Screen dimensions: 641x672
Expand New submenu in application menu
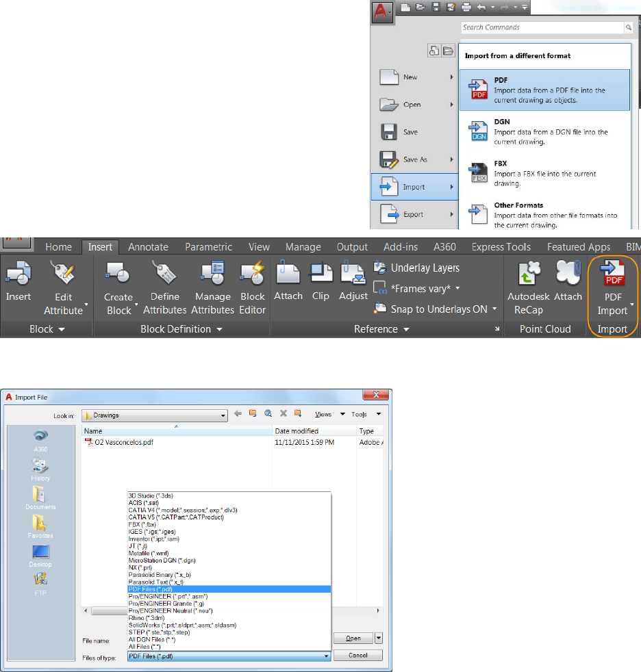[451, 77]
